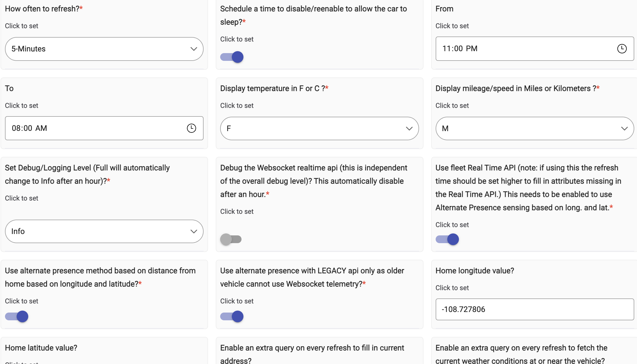Click the Home latitude value heading

pos(41,348)
